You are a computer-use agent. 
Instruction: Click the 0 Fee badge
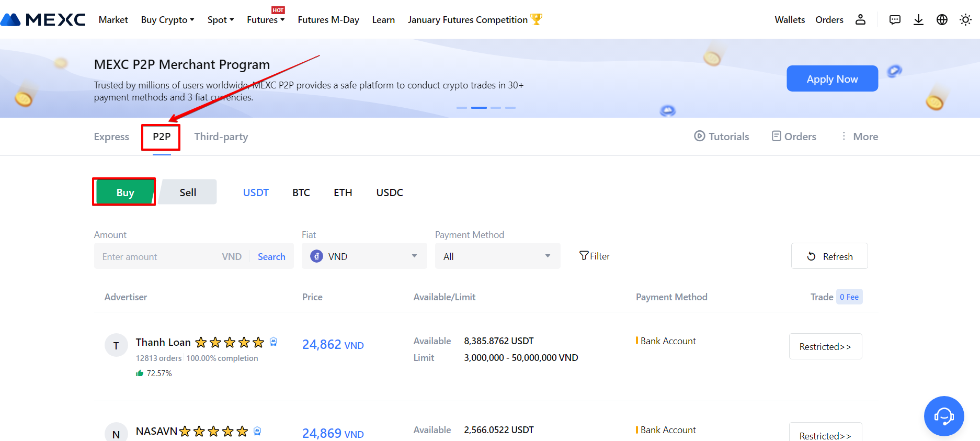[x=849, y=297]
